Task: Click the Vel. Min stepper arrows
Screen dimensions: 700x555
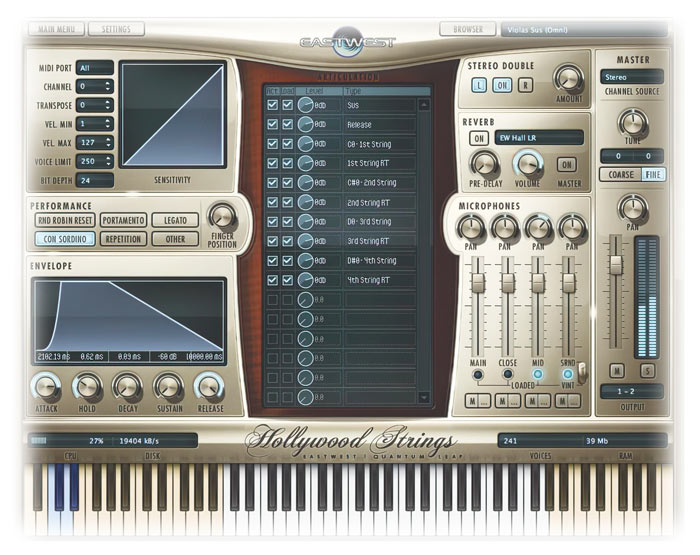Action: point(108,124)
